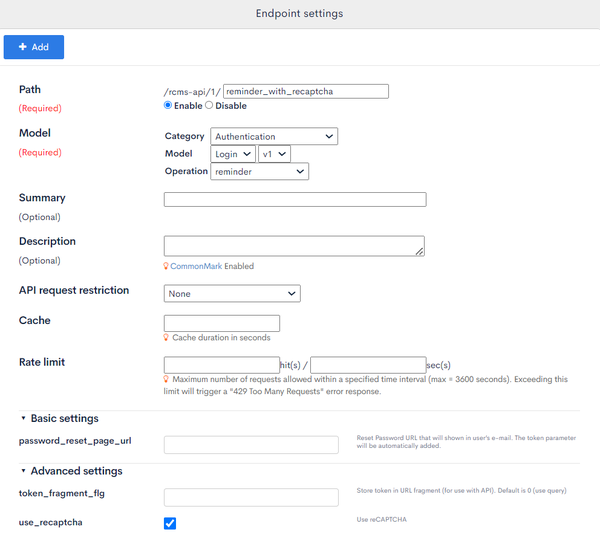Open the Operation dropdown showing reminder
This screenshot has width=600, height=541.
tap(259, 171)
